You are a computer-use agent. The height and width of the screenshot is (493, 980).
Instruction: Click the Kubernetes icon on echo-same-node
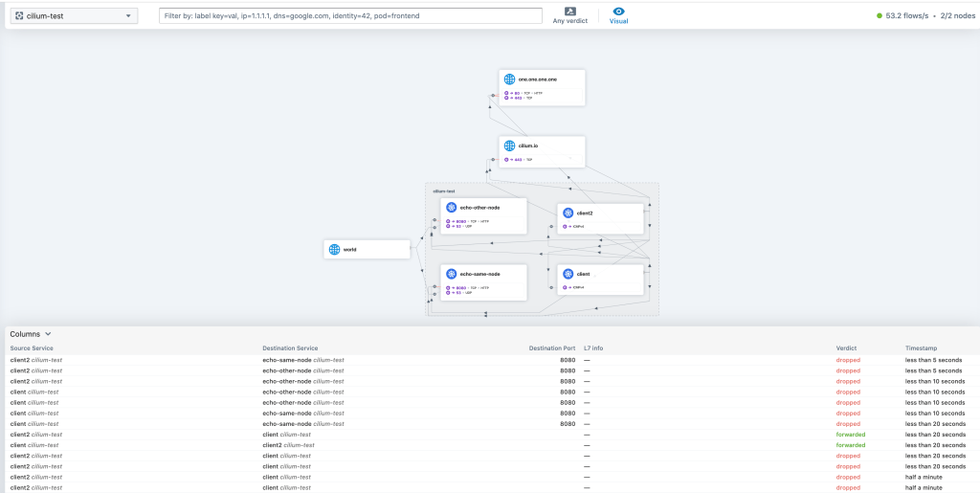tap(450, 274)
